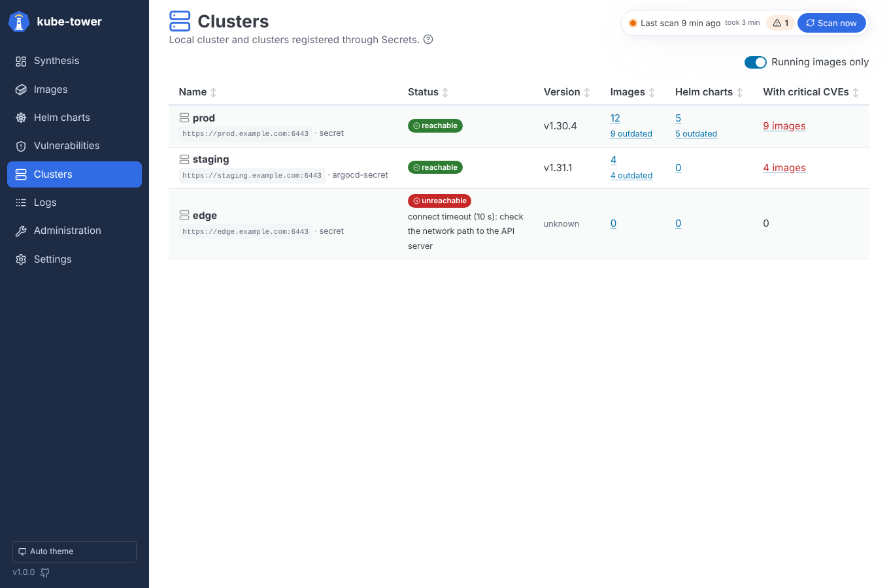
Task: Open the Synthesis page
Action: coord(75,61)
